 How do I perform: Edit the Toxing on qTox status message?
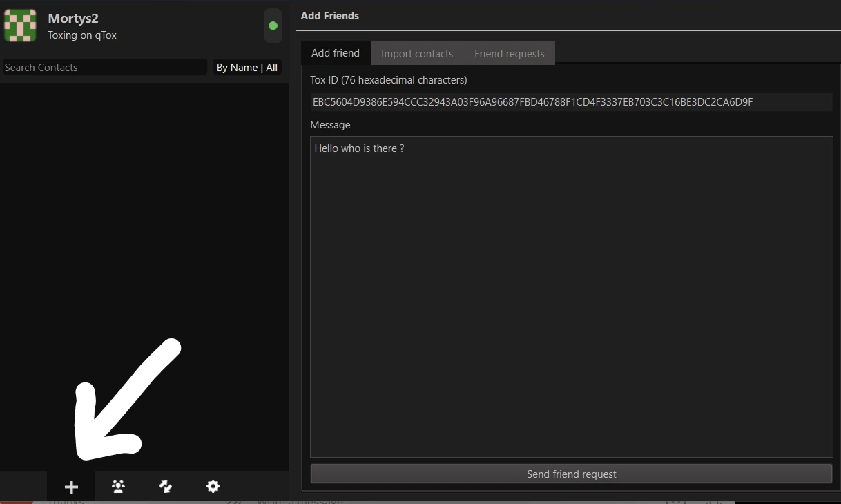click(x=82, y=35)
